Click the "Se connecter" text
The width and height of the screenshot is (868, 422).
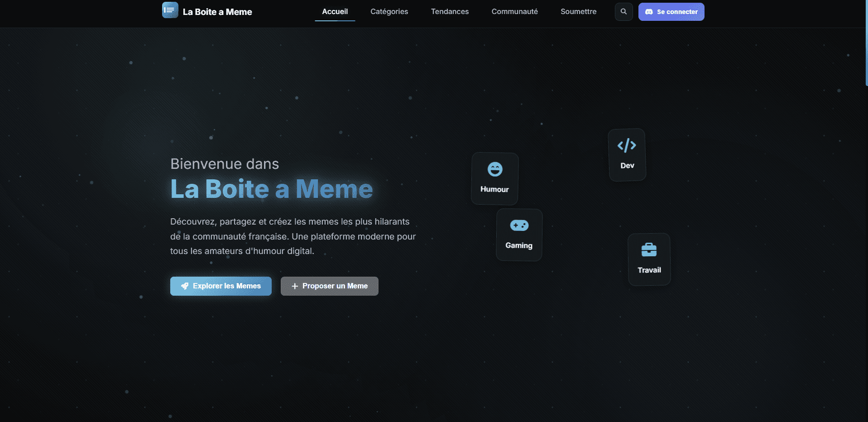click(x=677, y=12)
